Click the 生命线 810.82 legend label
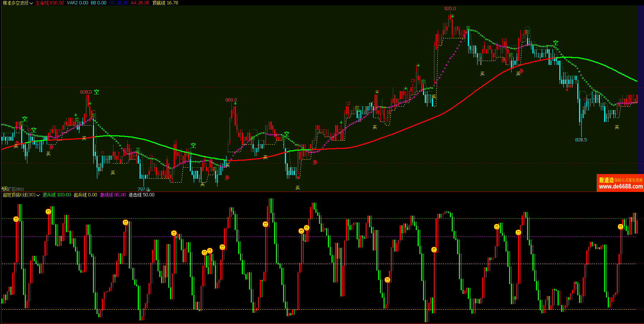The height and width of the screenshot is (324, 644). pos(50,3)
